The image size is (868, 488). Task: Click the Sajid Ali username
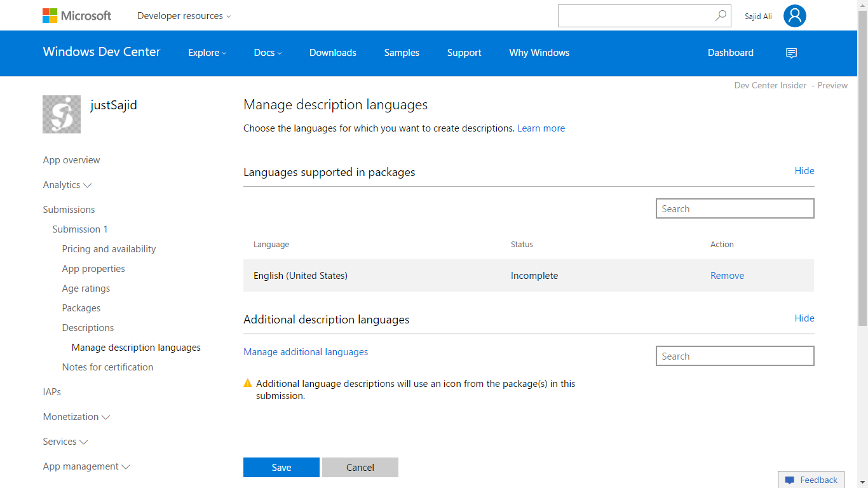pos(758,17)
